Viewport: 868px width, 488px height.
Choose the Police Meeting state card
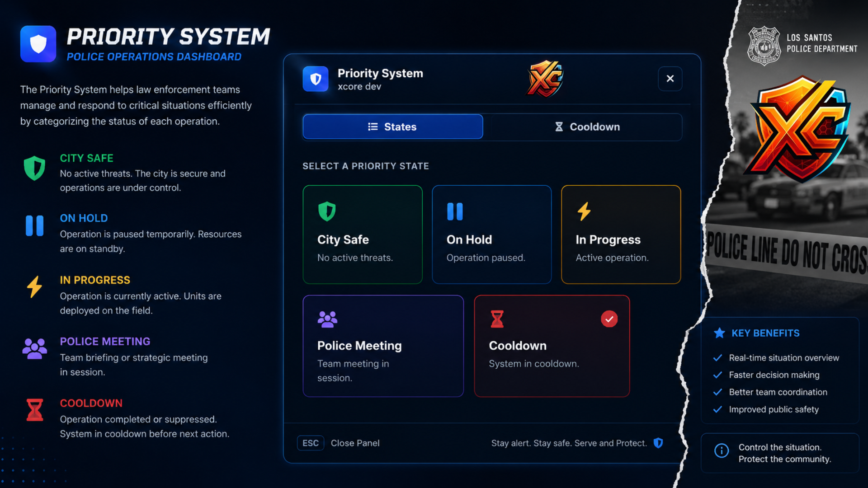tap(383, 346)
